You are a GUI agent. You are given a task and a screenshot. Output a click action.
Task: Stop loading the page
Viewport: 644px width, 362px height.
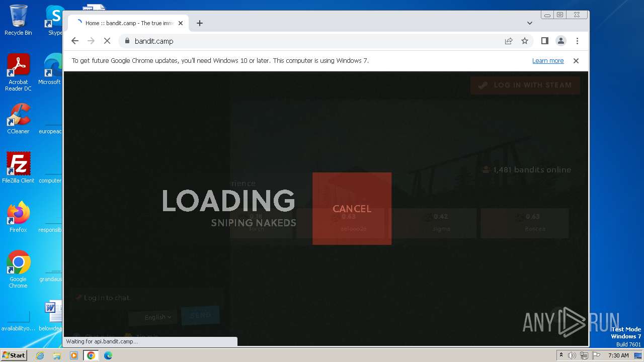click(107, 41)
